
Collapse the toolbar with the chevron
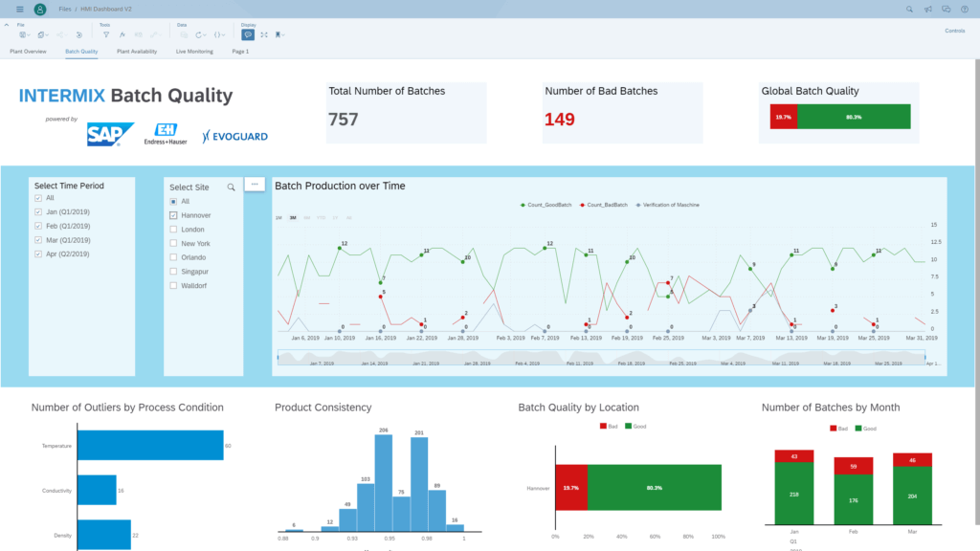click(7, 25)
